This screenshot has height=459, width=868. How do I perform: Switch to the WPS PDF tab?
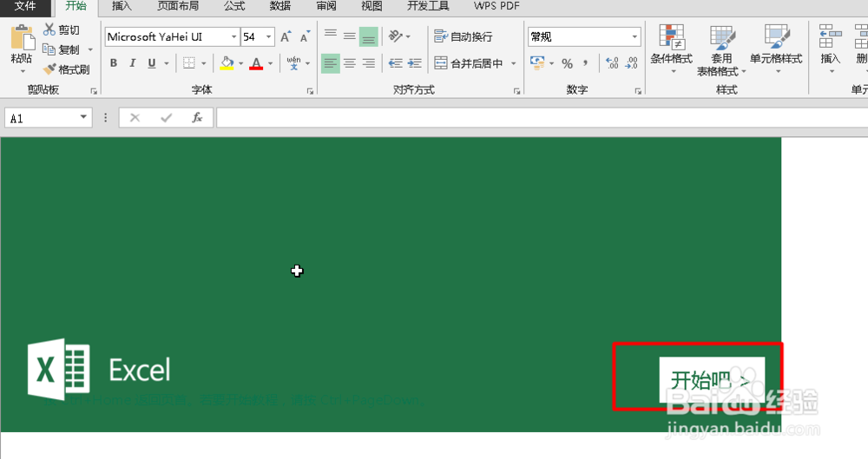496,6
